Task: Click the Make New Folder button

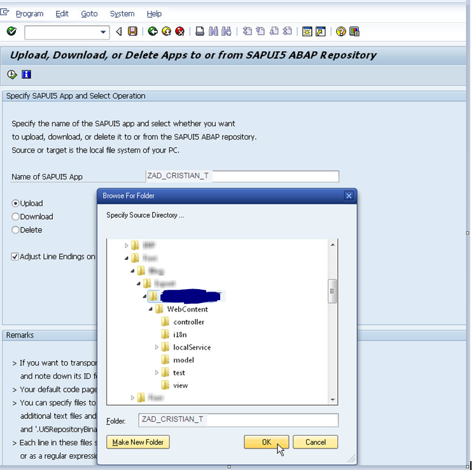Action: (138, 442)
